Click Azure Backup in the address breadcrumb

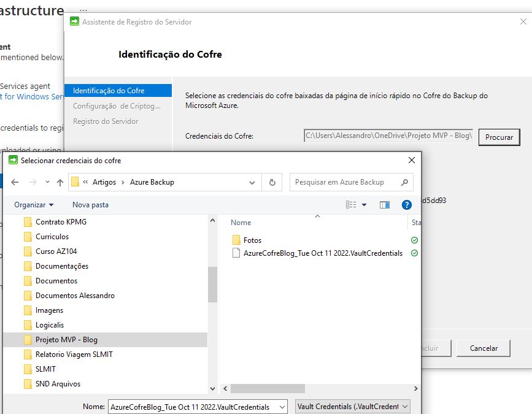pyautogui.click(x=152, y=182)
